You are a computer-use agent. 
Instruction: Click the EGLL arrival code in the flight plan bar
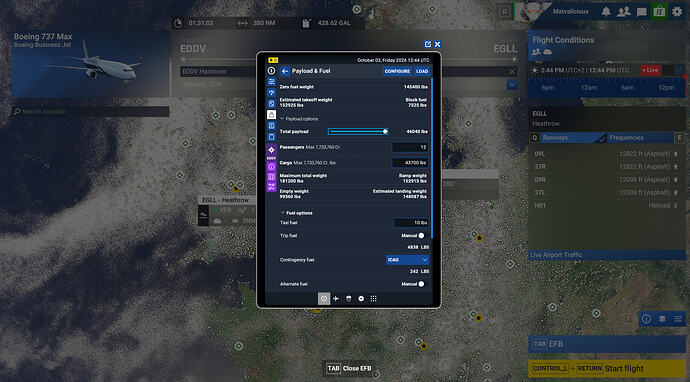[x=505, y=48]
